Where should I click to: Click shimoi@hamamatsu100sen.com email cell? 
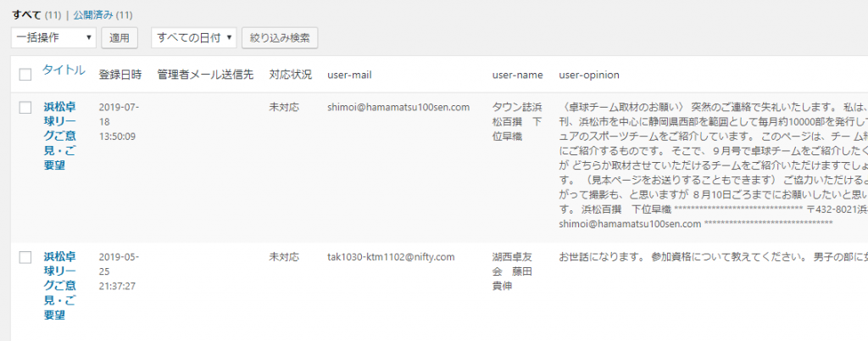click(x=398, y=108)
